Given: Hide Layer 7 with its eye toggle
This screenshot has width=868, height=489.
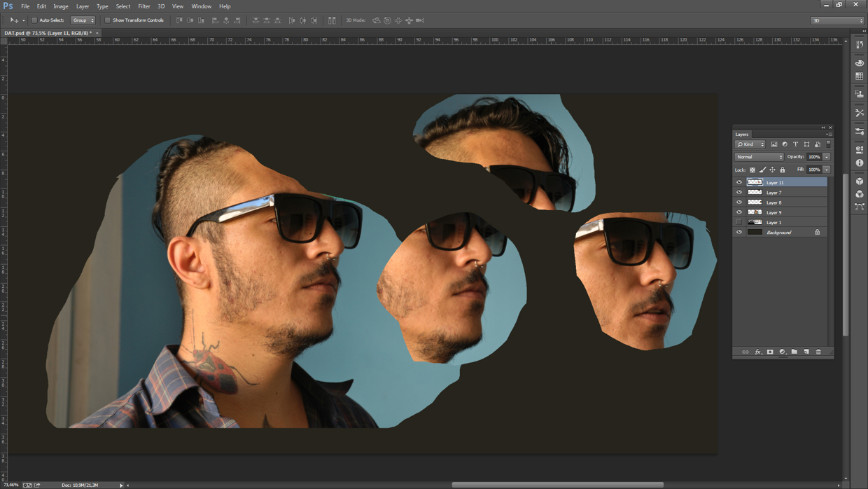Looking at the screenshot, I should pos(738,192).
